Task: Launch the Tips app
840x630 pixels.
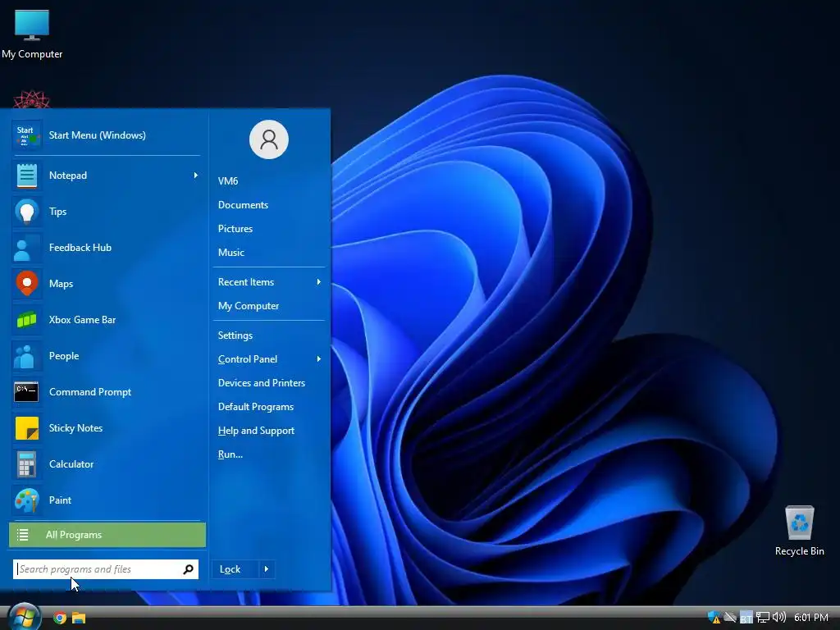Action: click(107, 212)
